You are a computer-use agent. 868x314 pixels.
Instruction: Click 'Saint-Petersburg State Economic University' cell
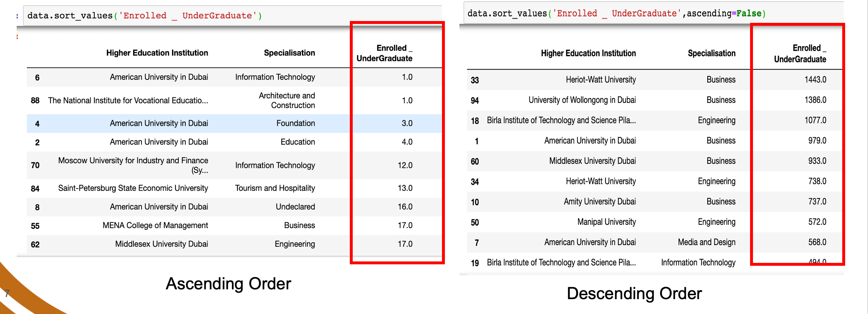(133, 188)
